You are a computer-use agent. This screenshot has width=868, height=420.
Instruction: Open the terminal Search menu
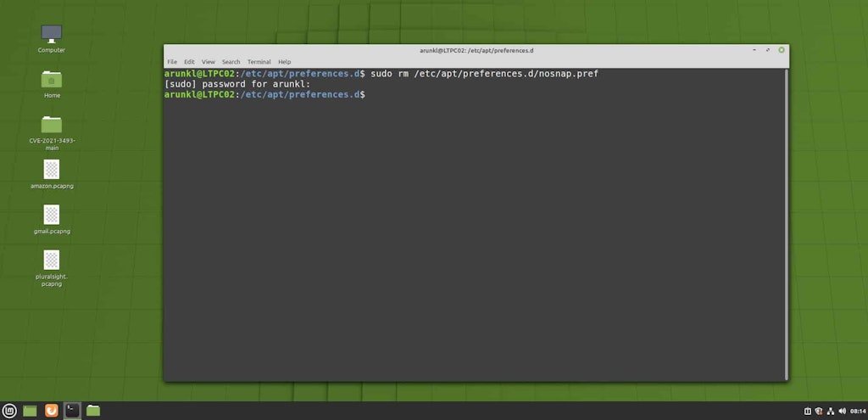point(231,62)
